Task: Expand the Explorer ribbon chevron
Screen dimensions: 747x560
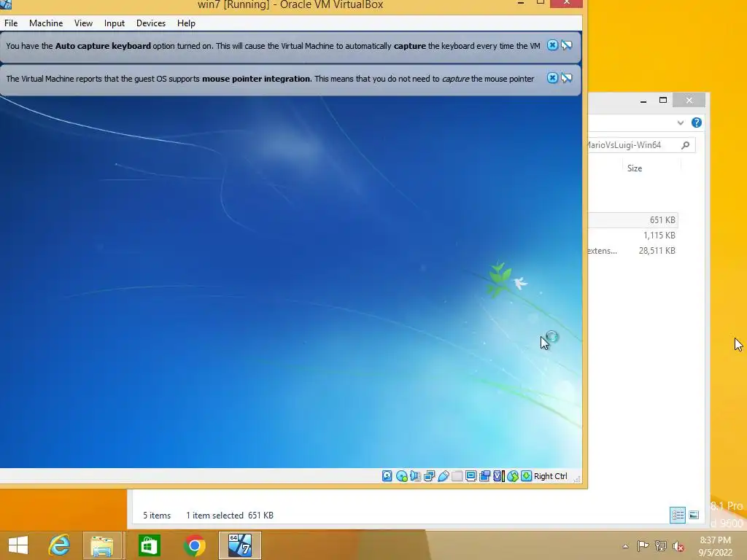Action: coord(681,122)
